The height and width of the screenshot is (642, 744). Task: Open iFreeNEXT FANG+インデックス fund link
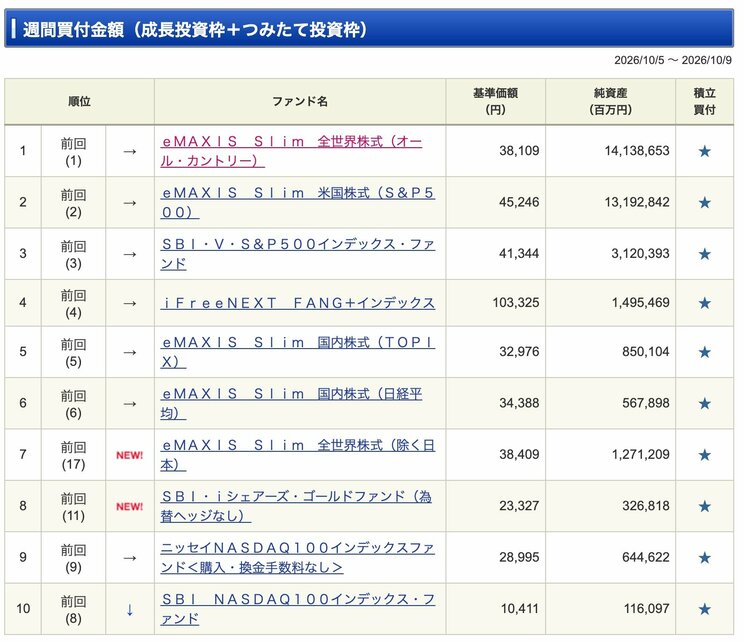pyautogui.click(x=298, y=303)
